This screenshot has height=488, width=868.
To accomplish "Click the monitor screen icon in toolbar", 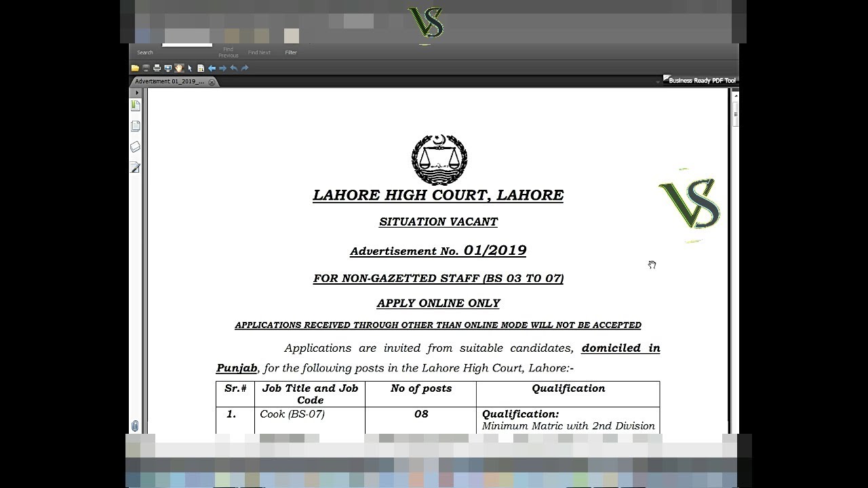I will [167, 68].
